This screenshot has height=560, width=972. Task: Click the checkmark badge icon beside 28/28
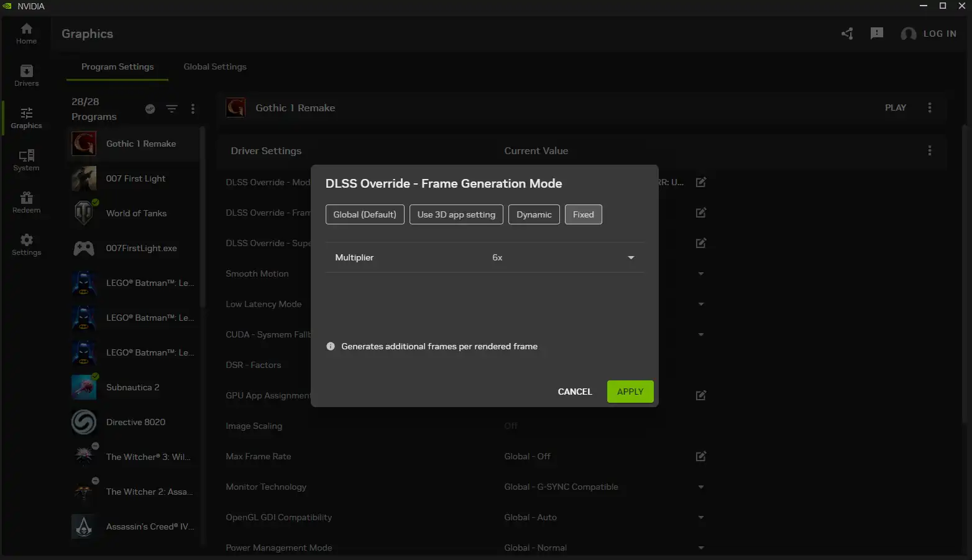tap(150, 109)
